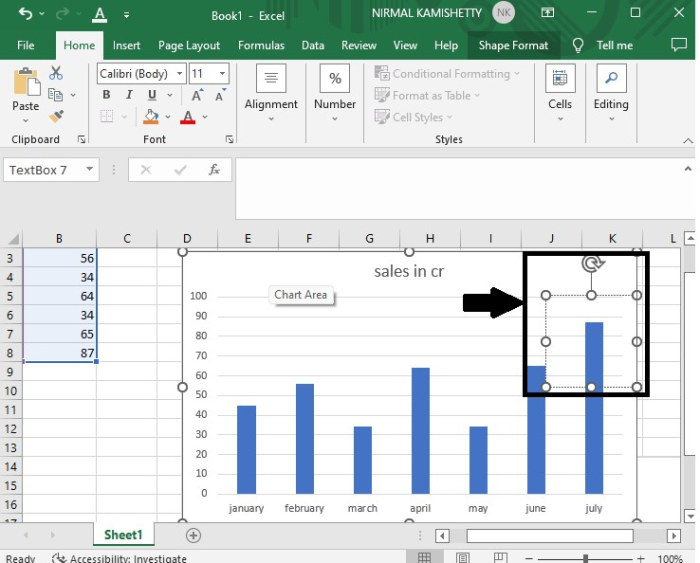Open the Name Box dropdown arrow
The image size is (700, 563).
point(89,170)
